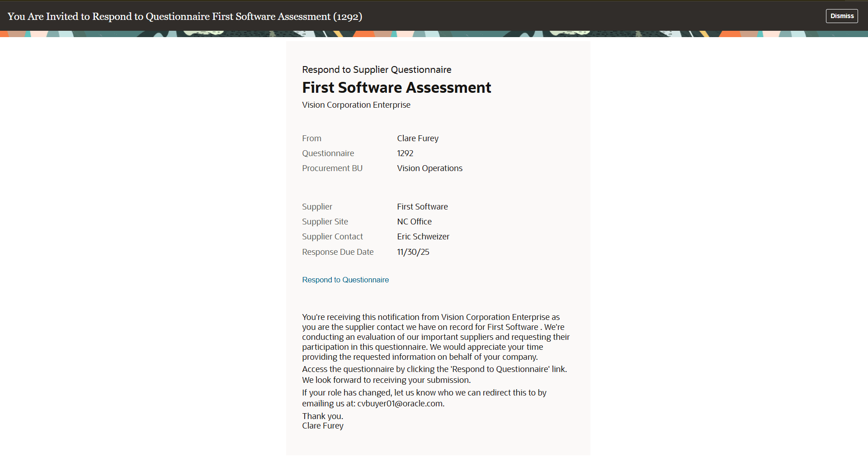The image size is (868, 472).
Task: Select the Response Due Date label
Action: [x=338, y=252]
